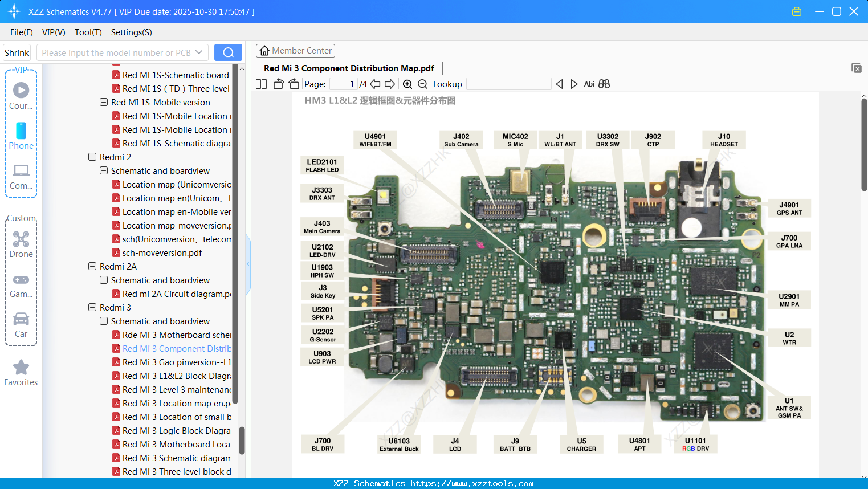
Task: Open the Car category
Action: tap(21, 325)
